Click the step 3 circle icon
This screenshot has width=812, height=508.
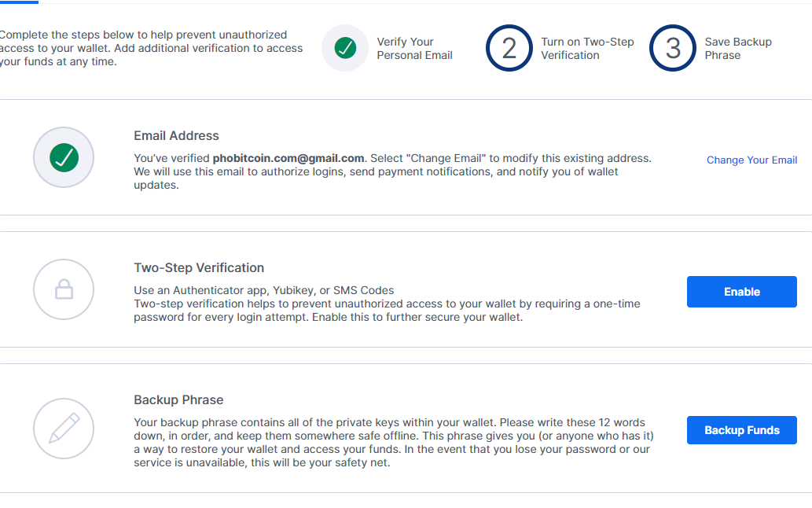[x=673, y=48]
